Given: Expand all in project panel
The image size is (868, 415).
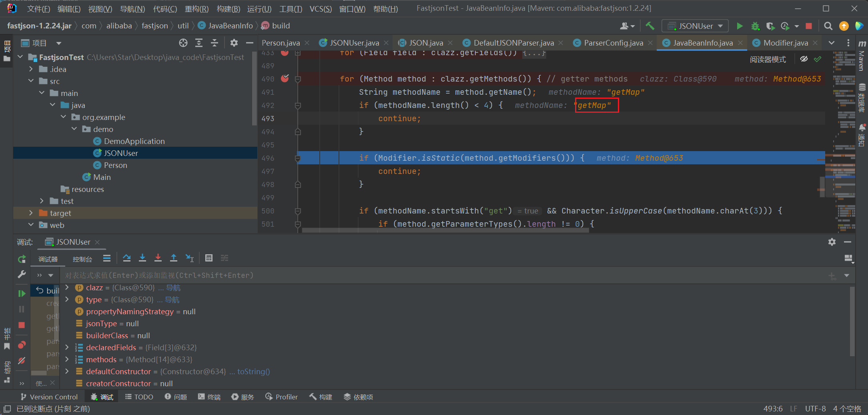Looking at the screenshot, I should click(x=199, y=43).
